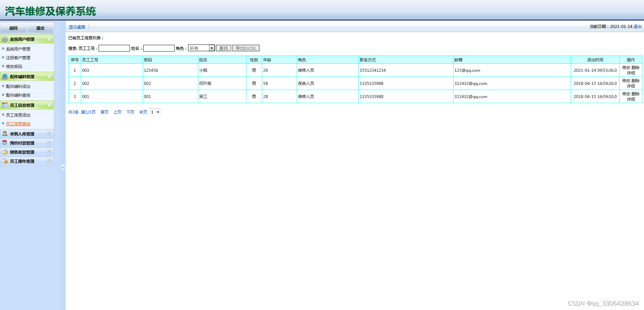Click the computer icon beside 配件辅料管理
This screenshot has width=644, height=310.
point(5,76)
